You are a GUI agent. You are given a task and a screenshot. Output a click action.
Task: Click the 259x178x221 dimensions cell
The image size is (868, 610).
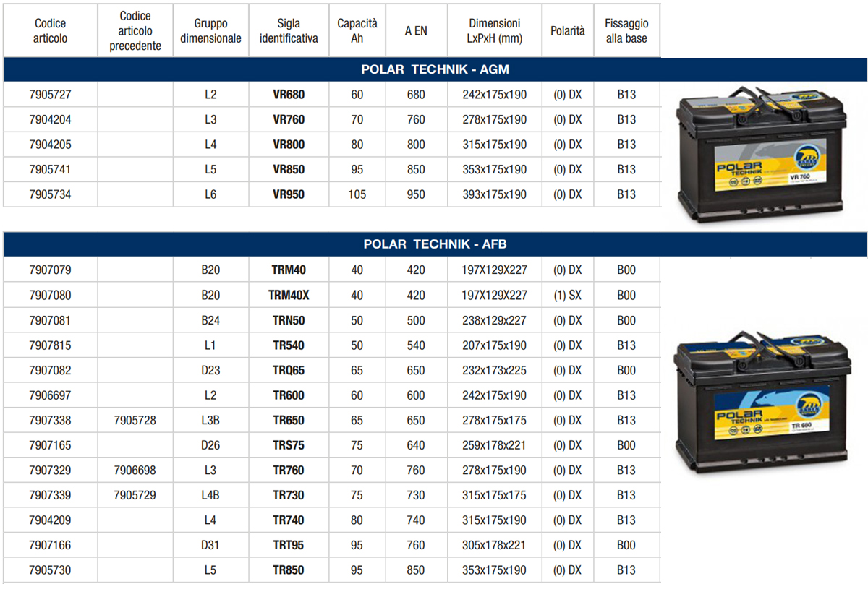click(x=495, y=445)
